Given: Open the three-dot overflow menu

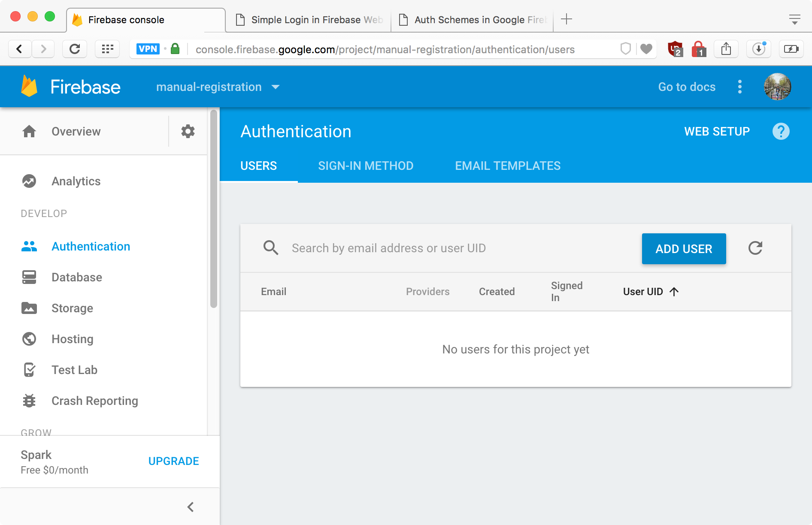Looking at the screenshot, I should pyautogui.click(x=740, y=87).
